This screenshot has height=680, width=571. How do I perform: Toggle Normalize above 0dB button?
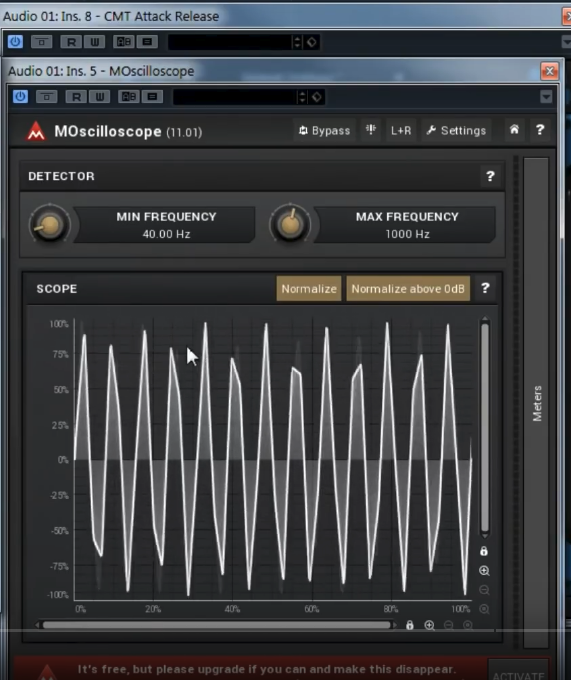pos(408,289)
